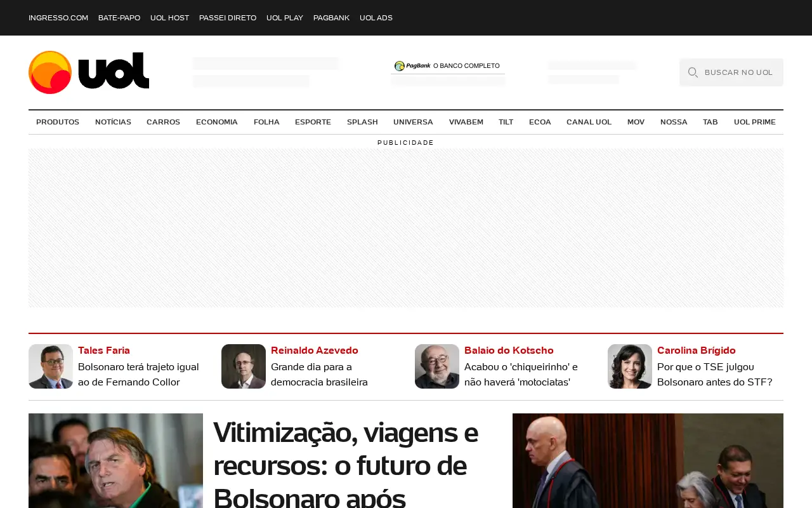
Task: Open the courtroom judges photo story
Action: coord(648,460)
